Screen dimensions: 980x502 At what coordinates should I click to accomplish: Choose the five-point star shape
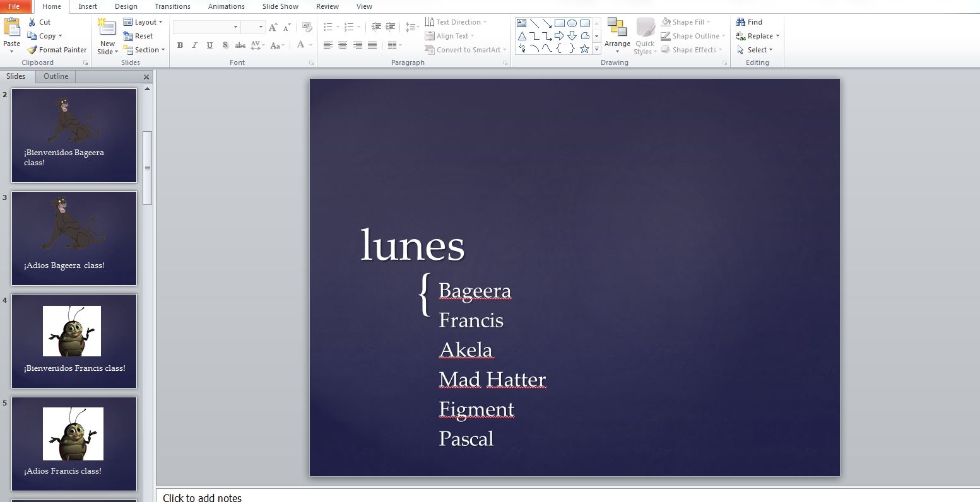584,49
